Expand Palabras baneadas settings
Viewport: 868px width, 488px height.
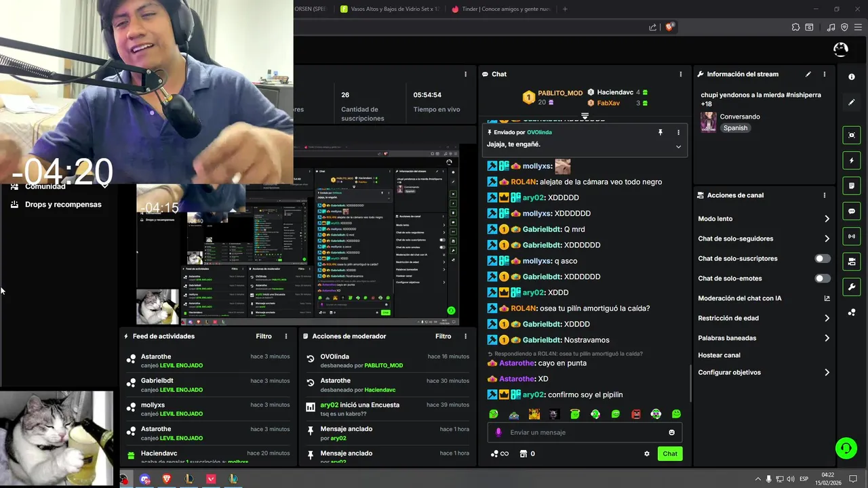[827, 338]
